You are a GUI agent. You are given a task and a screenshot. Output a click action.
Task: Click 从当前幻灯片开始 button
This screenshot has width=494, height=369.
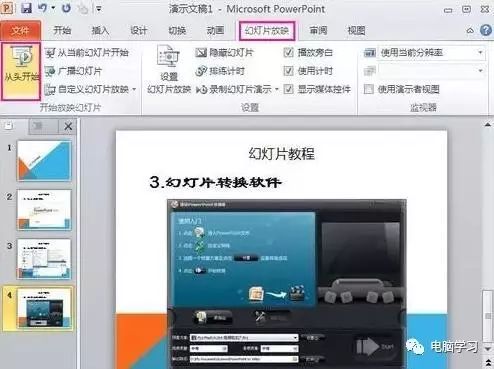pyautogui.click(x=87, y=53)
